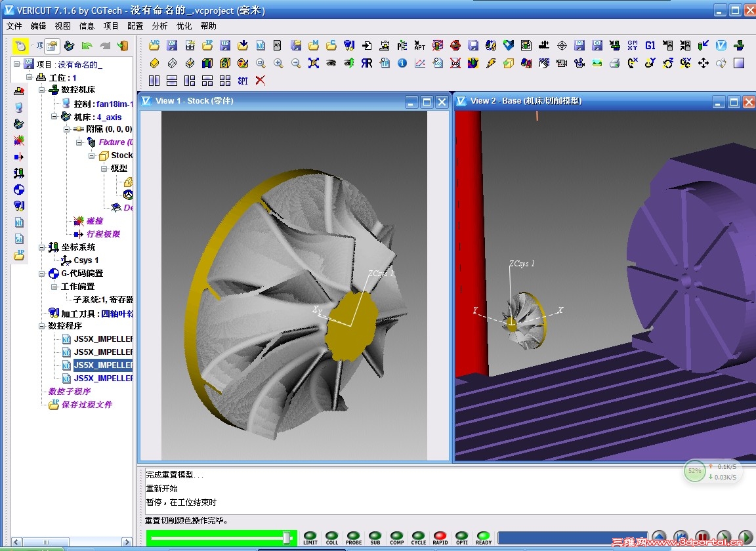Collapse the Stock tree node
The width and height of the screenshot is (756, 551).
(x=92, y=155)
